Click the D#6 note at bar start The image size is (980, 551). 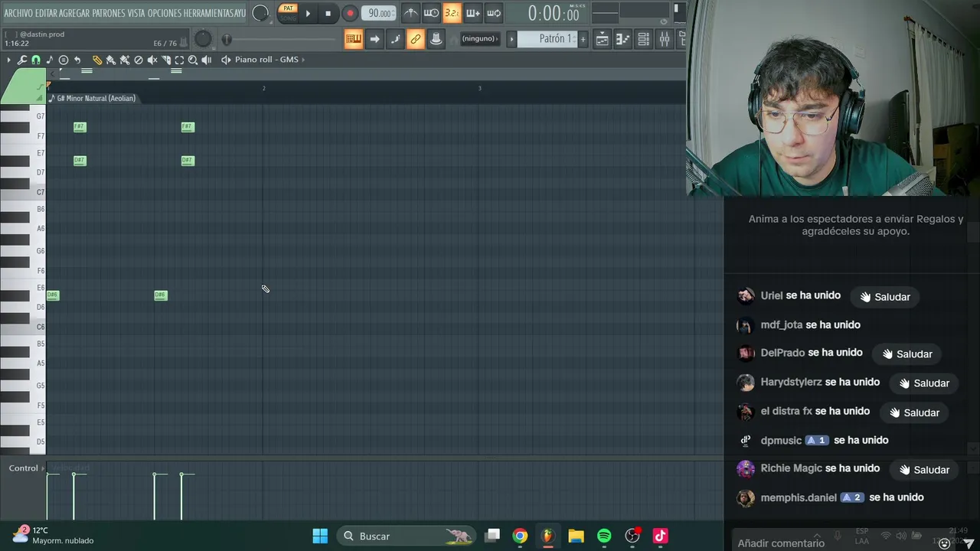pos(53,295)
